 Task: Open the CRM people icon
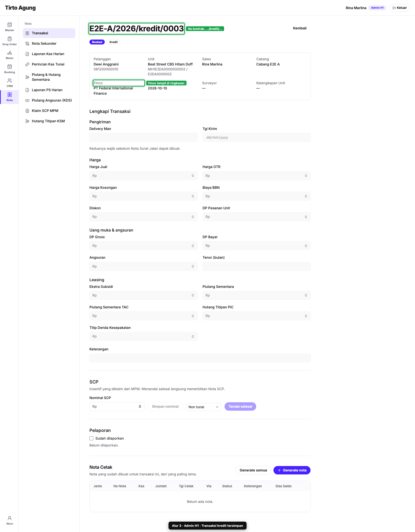click(10, 81)
